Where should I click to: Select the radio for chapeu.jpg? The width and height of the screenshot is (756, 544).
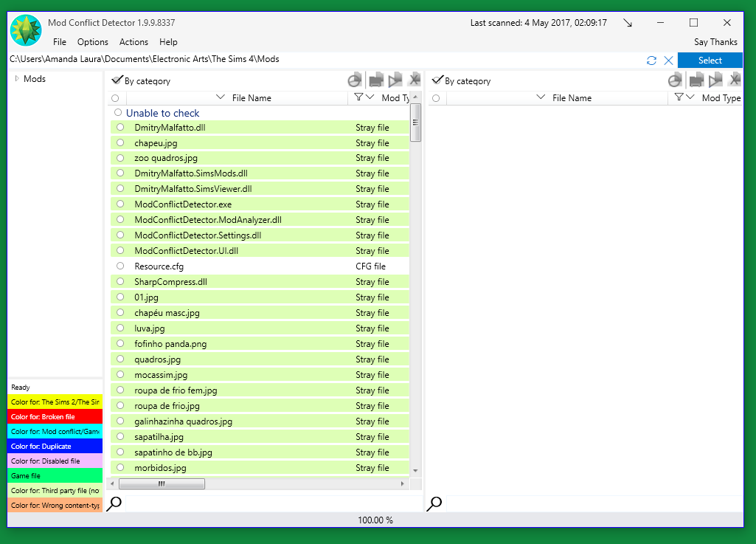[120, 143]
